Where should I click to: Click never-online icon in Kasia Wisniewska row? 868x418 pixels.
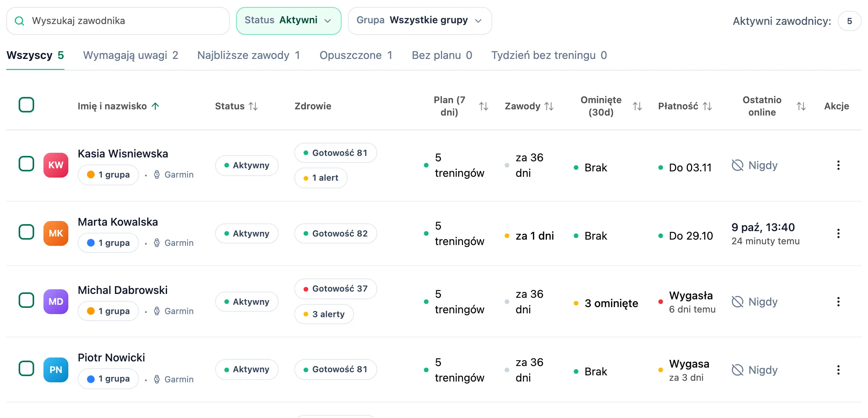[737, 165]
